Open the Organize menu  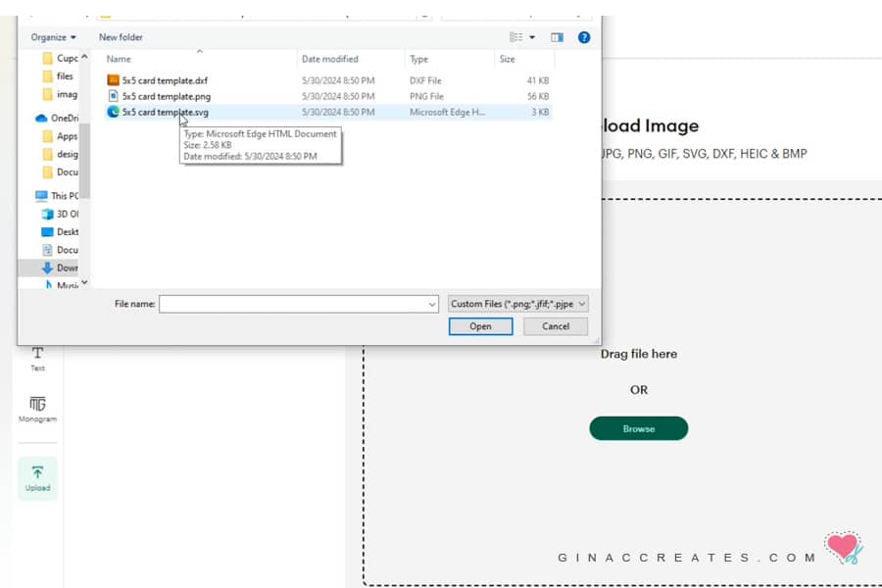point(54,37)
